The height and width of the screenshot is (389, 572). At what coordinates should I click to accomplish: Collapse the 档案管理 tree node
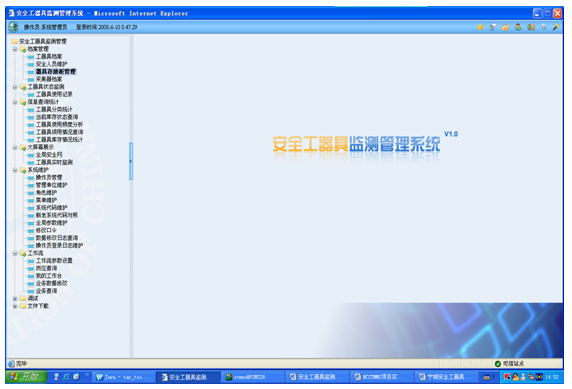point(15,49)
